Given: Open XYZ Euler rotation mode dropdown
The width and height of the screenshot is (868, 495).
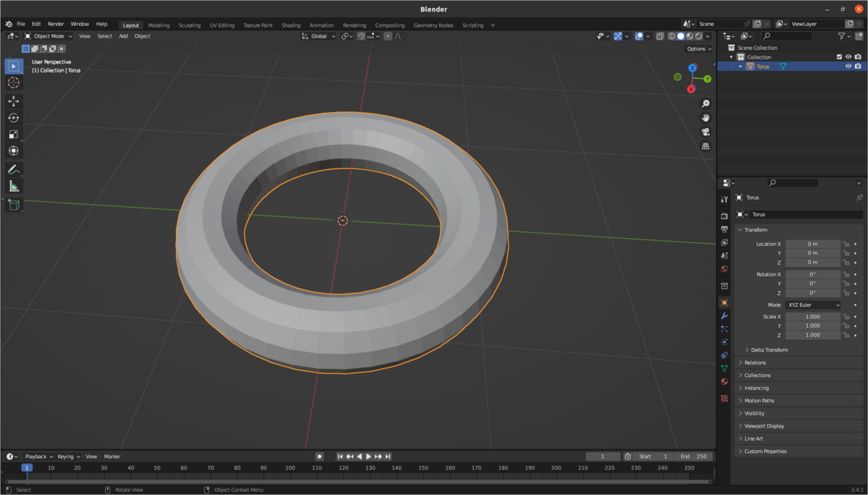Looking at the screenshot, I should [x=813, y=305].
